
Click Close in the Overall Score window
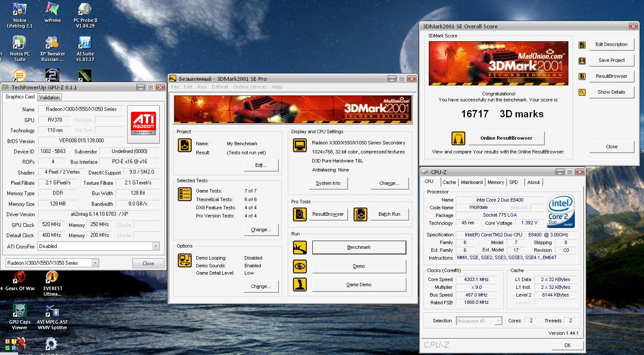(x=611, y=147)
